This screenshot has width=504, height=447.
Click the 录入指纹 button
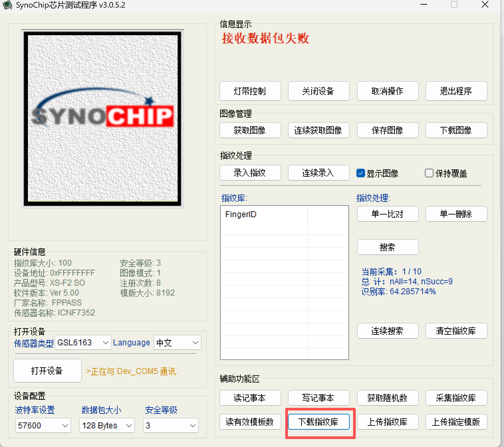coord(250,173)
